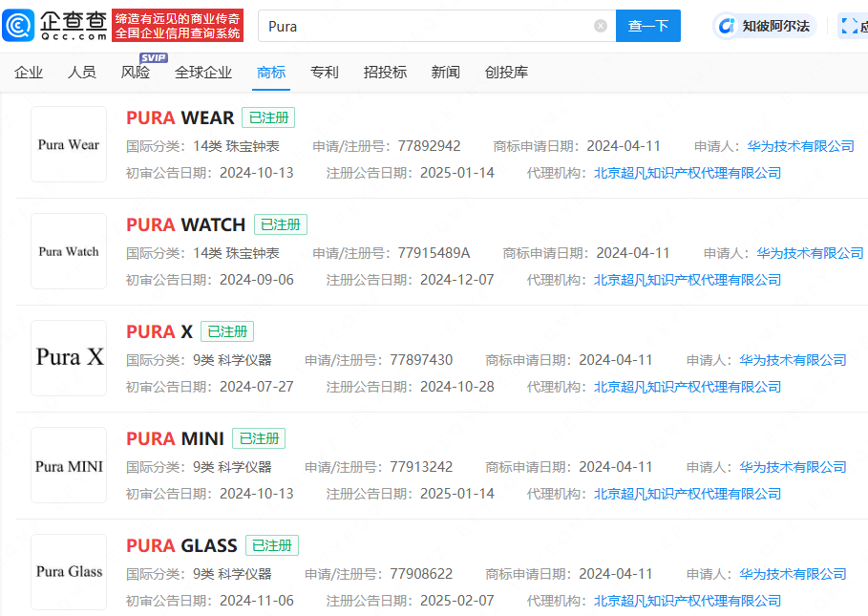
Task: Open the 招投标 section
Action: (385, 72)
